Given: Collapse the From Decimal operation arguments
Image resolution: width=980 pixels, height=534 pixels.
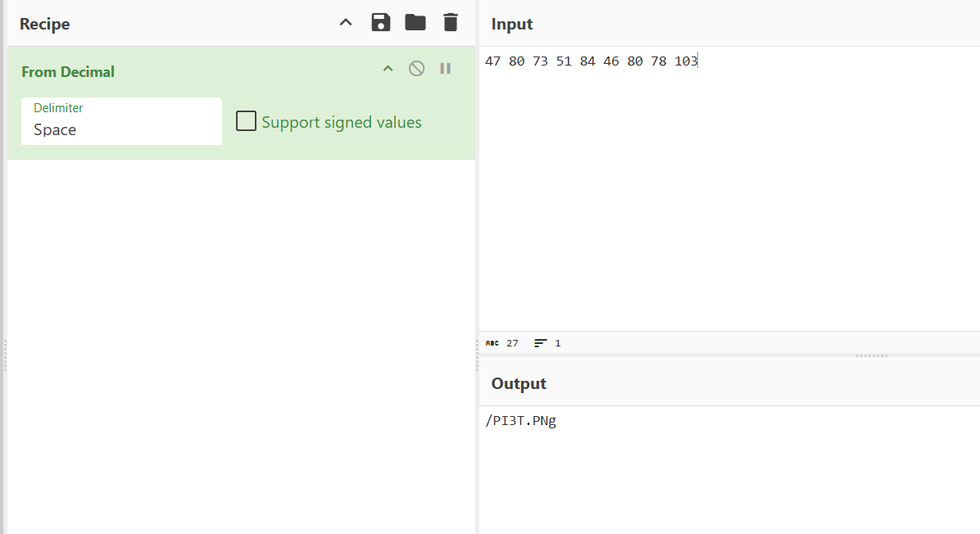Looking at the screenshot, I should pyautogui.click(x=388, y=69).
